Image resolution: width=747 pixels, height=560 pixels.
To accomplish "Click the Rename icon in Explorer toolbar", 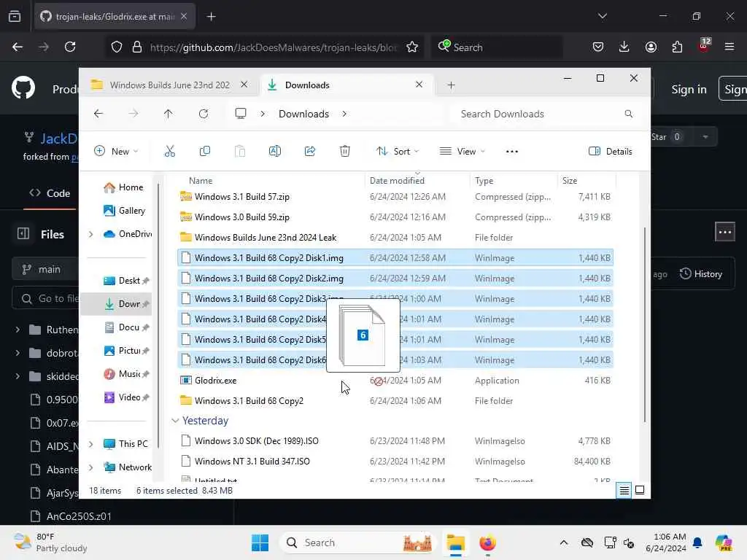I will (x=275, y=152).
